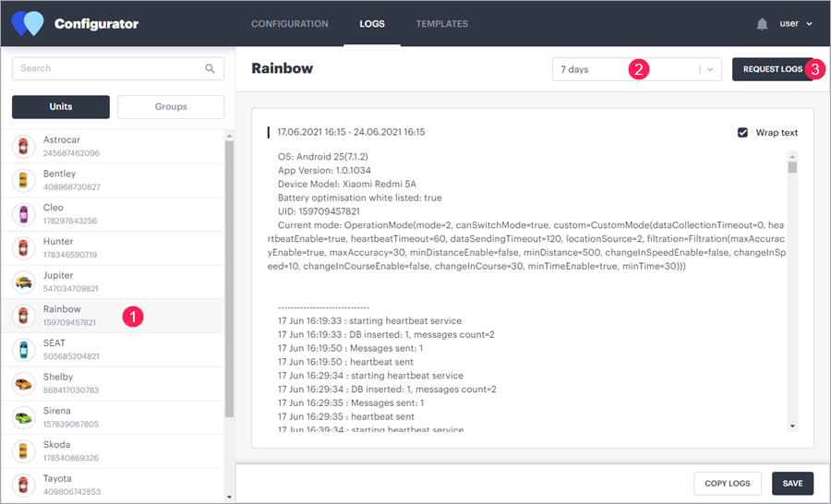Click Rainbow's red car icon

pyautogui.click(x=23, y=316)
